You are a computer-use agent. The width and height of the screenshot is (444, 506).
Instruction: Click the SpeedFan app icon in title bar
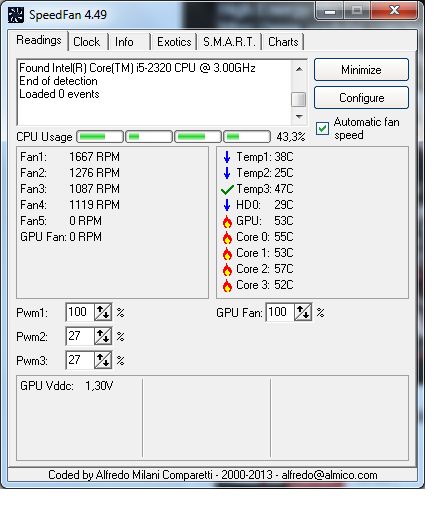click(x=16, y=15)
